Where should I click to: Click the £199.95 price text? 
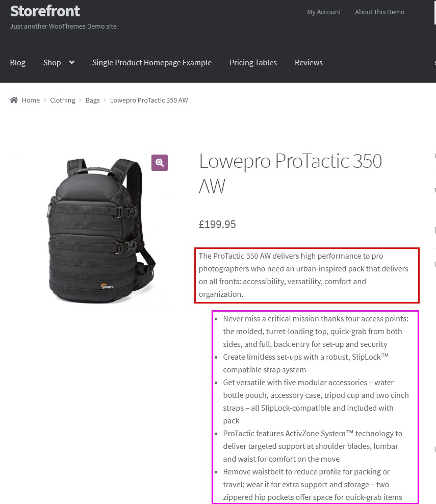coord(217,224)
